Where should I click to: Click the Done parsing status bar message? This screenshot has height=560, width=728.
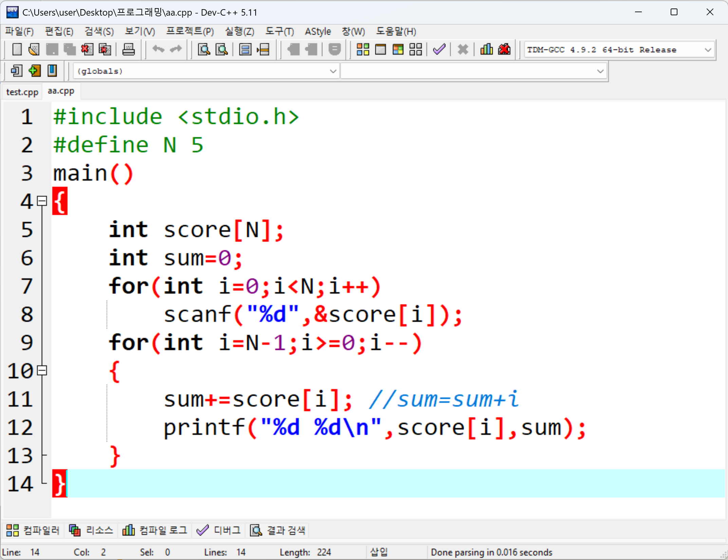(491, 552)
